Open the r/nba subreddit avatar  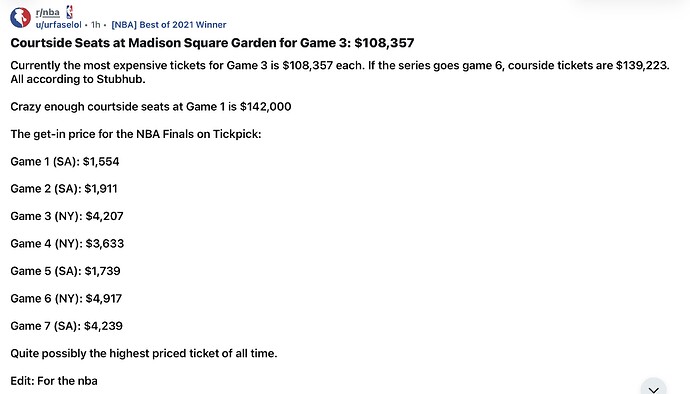pos(20,18)
